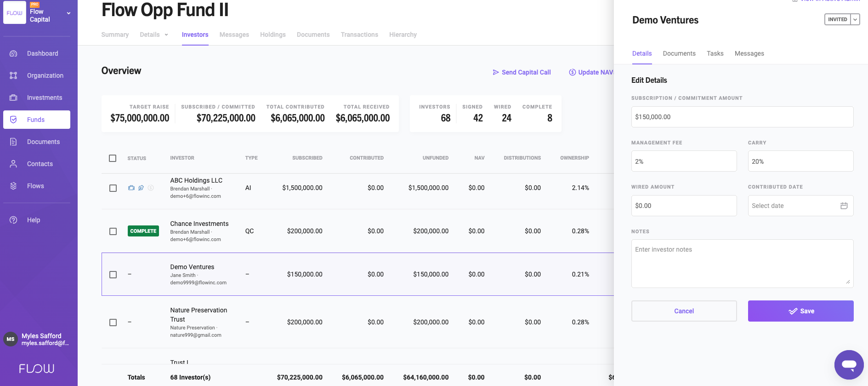868x386 pixels.
Task: Click Demo Ventures investor name in table
Action: click(x=192, y=267)
